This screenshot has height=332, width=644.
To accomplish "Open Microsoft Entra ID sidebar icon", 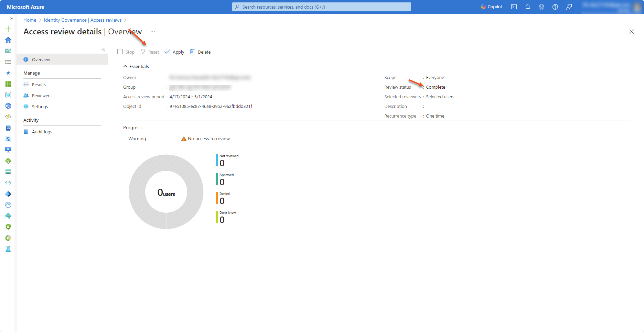I will (x=8, y=194).
